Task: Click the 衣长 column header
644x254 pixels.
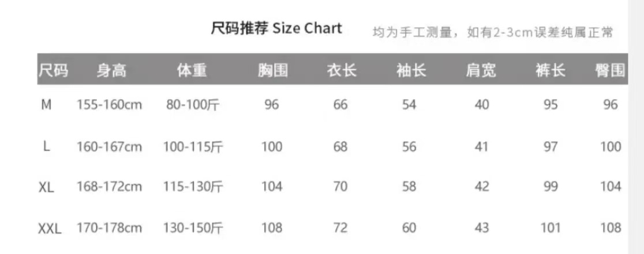Action: [x=341, y=71]
